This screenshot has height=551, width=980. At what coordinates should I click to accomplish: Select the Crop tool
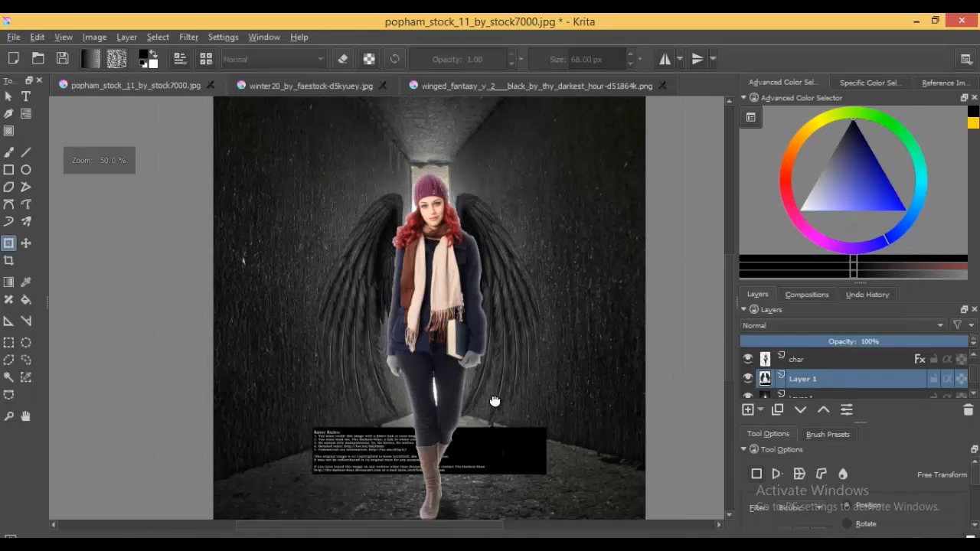(x=8, y=261)
